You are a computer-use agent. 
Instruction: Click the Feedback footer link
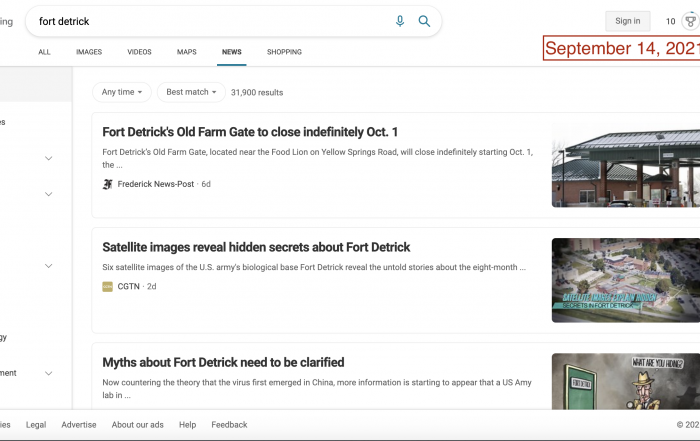pos(229,424)
